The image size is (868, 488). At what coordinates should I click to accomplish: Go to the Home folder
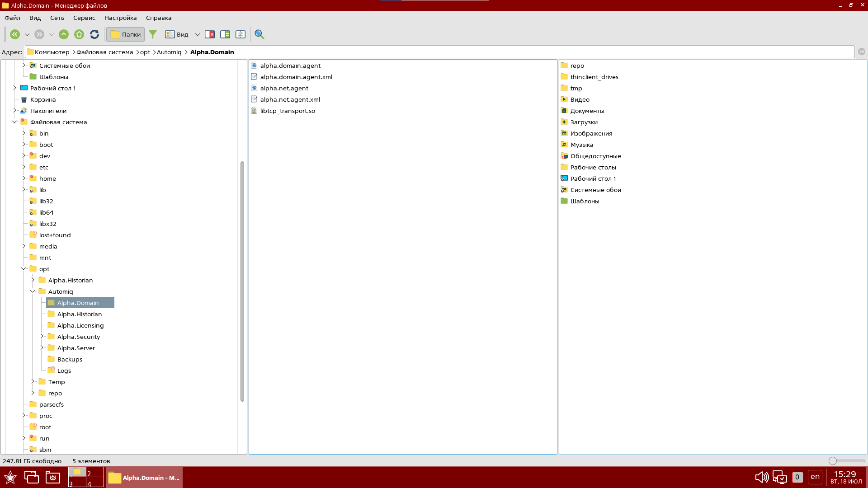coord(79,34)
